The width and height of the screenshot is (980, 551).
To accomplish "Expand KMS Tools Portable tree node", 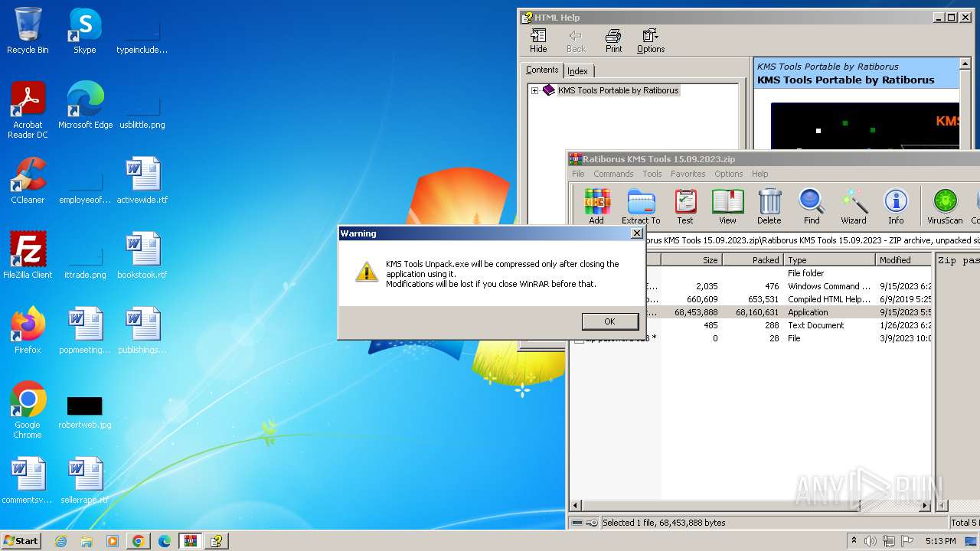I will [x=534, y=90].
